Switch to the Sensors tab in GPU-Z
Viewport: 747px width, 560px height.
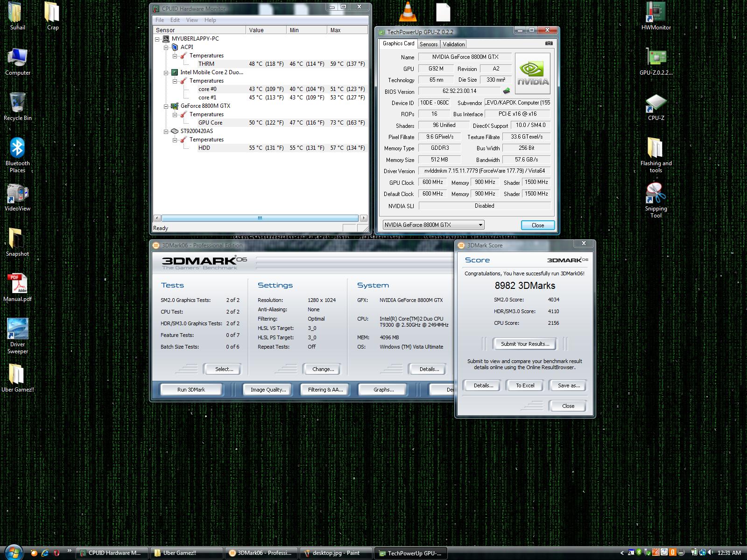[x=428, y=44]
